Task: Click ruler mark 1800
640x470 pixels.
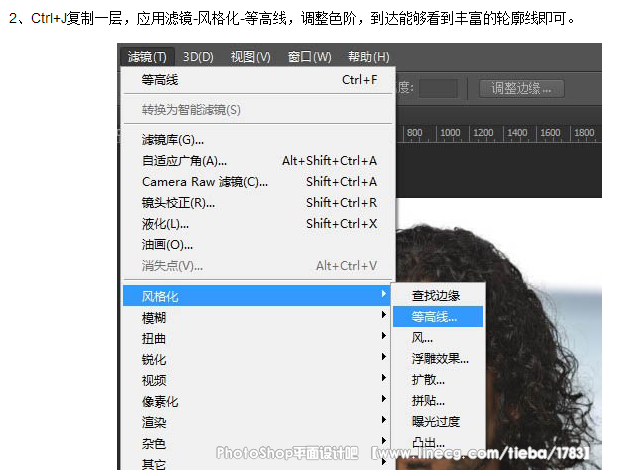Action: [584, 133]
